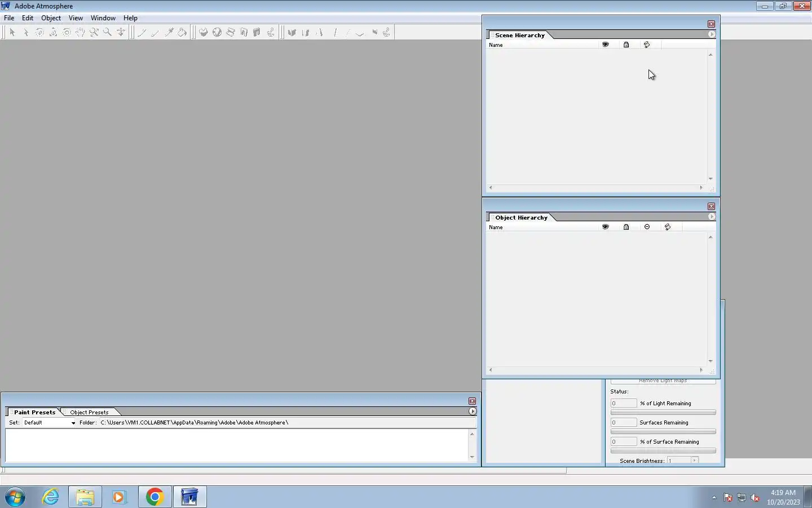This screenshot has width=812, height=508.
Task: Click the Object Hierarchy tab
Action: pyautogui.click(x=521, y=217)
